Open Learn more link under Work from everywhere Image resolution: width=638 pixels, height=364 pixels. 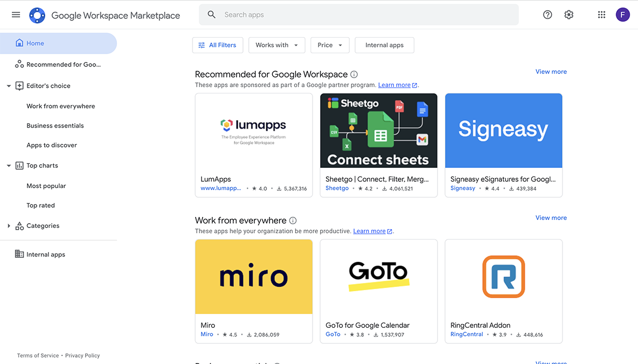(373, 231)
